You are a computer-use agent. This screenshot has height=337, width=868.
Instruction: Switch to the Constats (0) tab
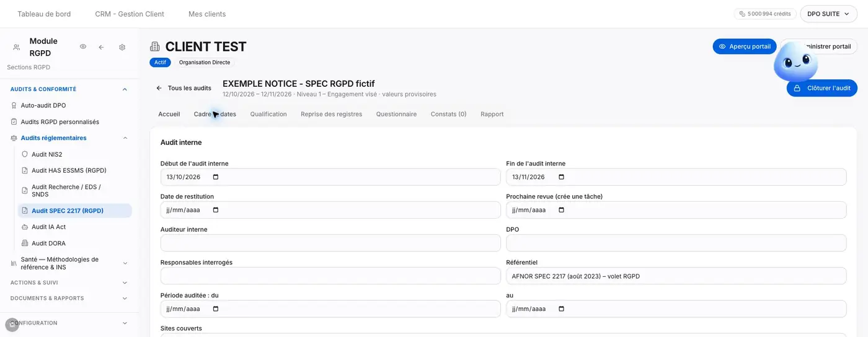pos(449,114)
